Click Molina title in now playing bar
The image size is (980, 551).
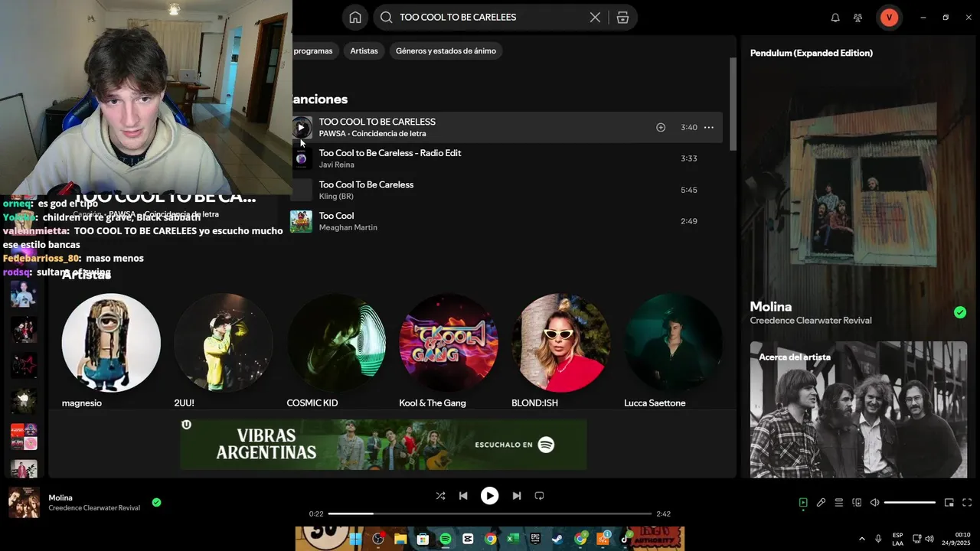(x=60, y=497)
